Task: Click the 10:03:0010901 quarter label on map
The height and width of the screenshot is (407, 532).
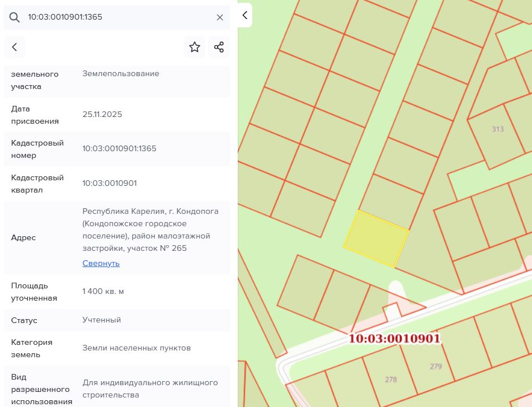Action: (x=394, y=339)
